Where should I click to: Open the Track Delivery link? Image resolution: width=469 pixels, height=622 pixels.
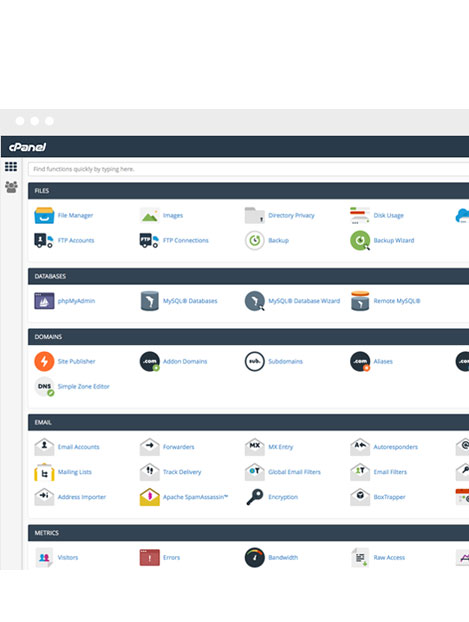[x=182, y=472]
